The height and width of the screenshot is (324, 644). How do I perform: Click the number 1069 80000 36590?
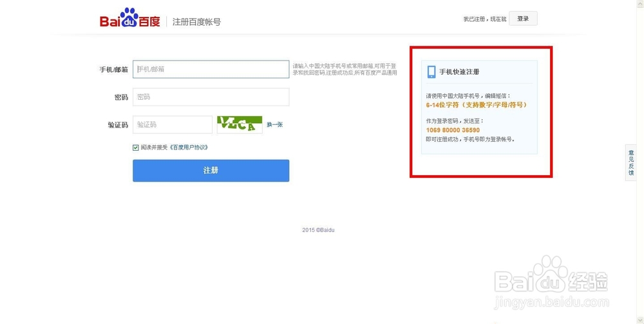coord(453,130)
